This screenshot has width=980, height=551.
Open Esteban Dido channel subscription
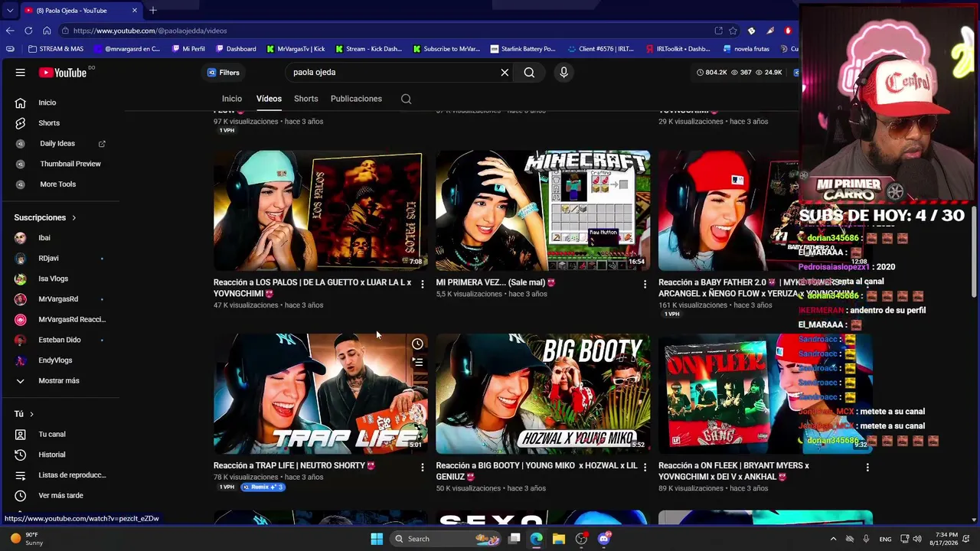[x=60, y=340]
